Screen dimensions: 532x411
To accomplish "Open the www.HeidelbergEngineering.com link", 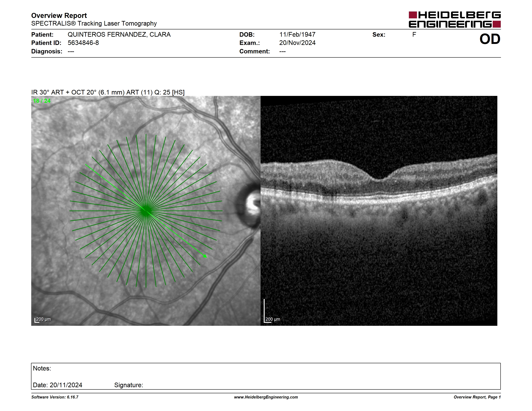I will pos(266,397).
